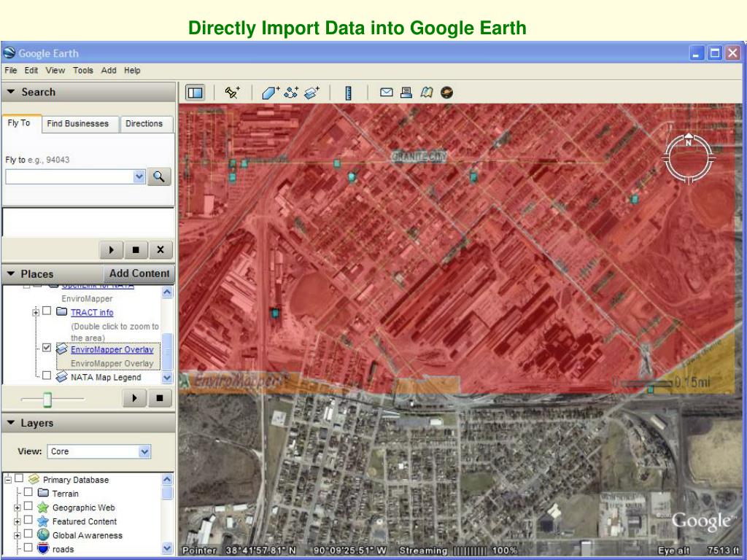
Task: Stop tour in Places panel
Action: [160, 397]
